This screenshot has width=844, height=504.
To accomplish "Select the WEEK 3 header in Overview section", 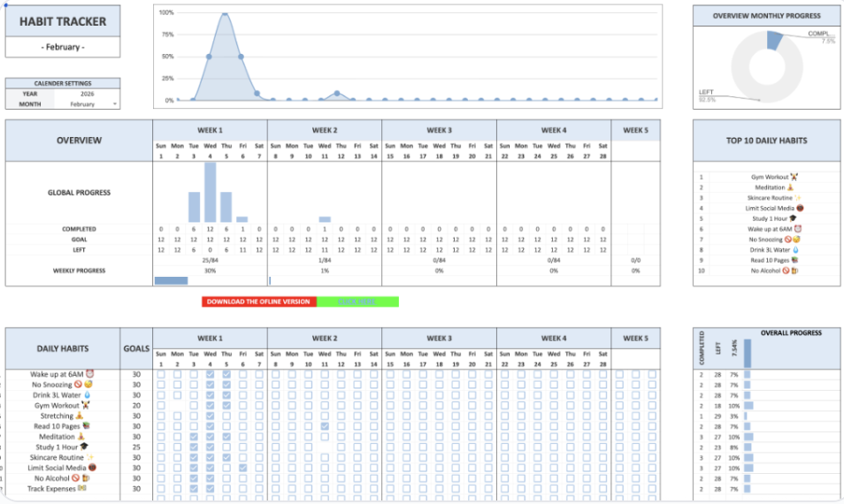I will [x=439, y=130].
